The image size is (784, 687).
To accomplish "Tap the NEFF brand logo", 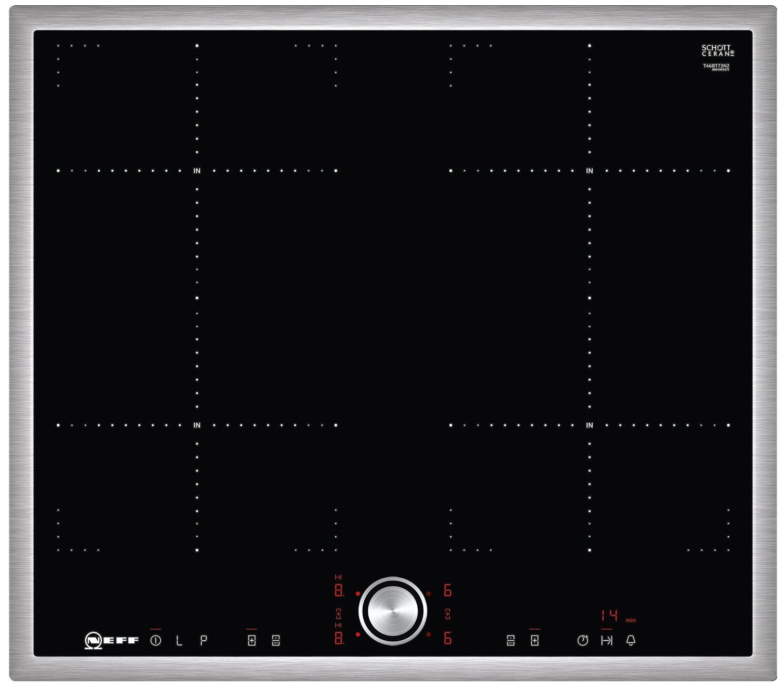I will 111,641.
